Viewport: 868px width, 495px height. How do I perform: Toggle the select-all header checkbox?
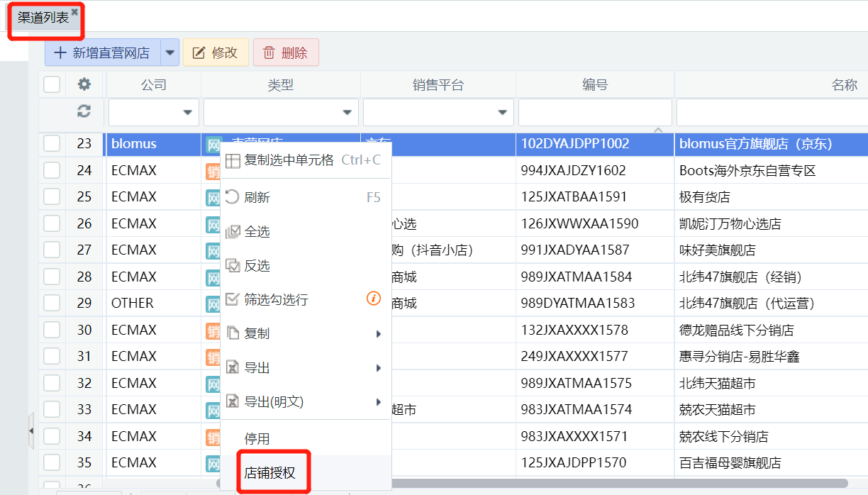[52, 84]
